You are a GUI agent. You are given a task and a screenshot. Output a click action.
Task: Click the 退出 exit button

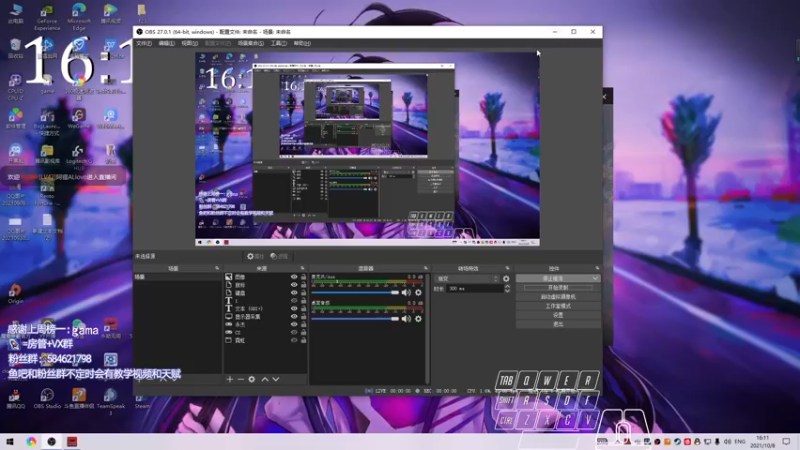(558, 324)
